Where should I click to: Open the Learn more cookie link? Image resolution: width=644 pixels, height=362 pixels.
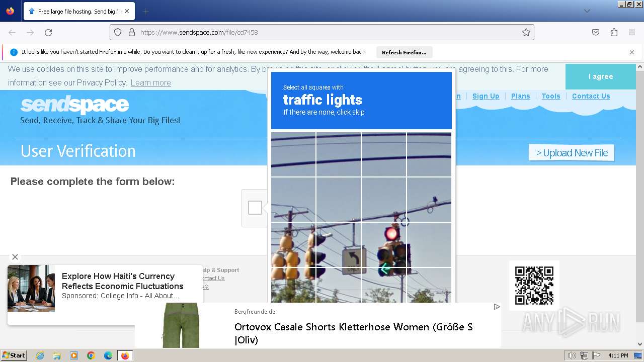(x=150, y=83)
